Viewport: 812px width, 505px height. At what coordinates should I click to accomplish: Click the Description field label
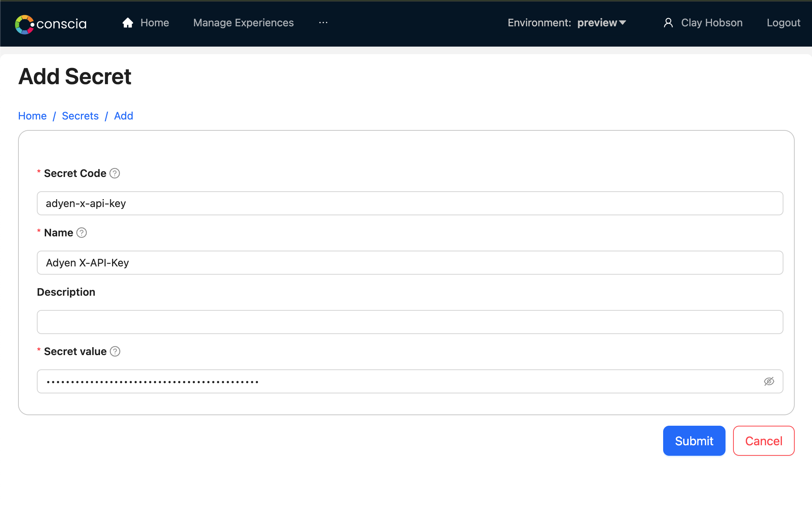(66, 292)
